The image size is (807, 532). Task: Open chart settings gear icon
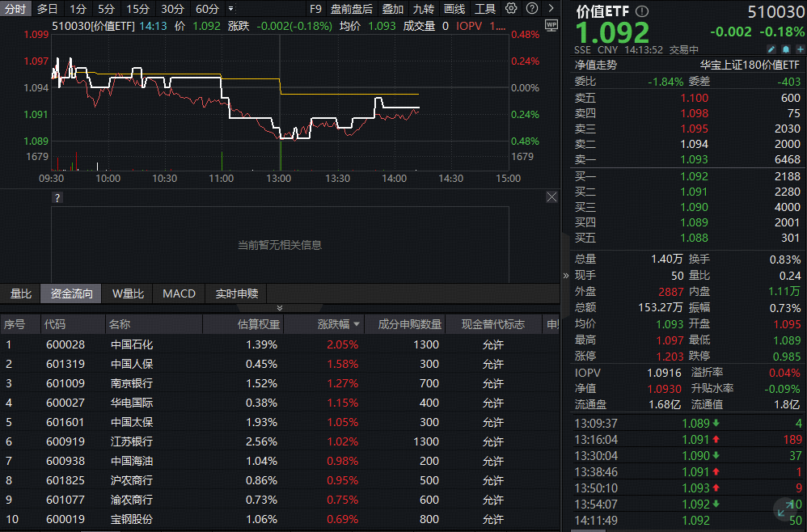click(511, 9)
